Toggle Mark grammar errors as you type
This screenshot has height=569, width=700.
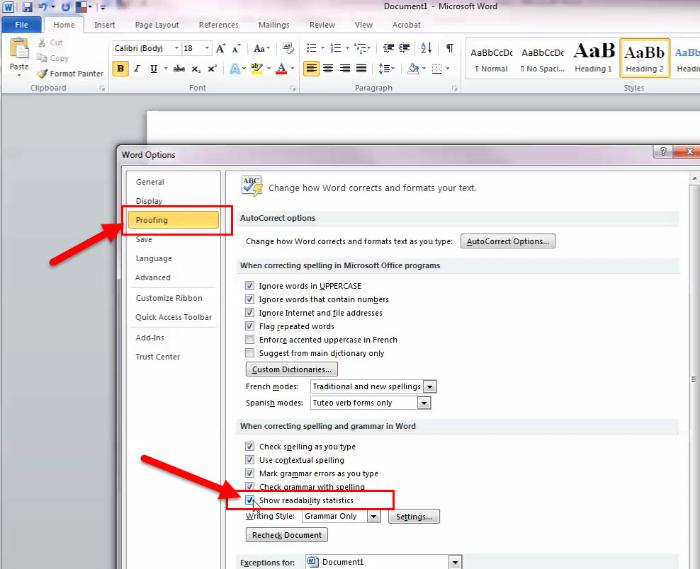pos(250,473)
